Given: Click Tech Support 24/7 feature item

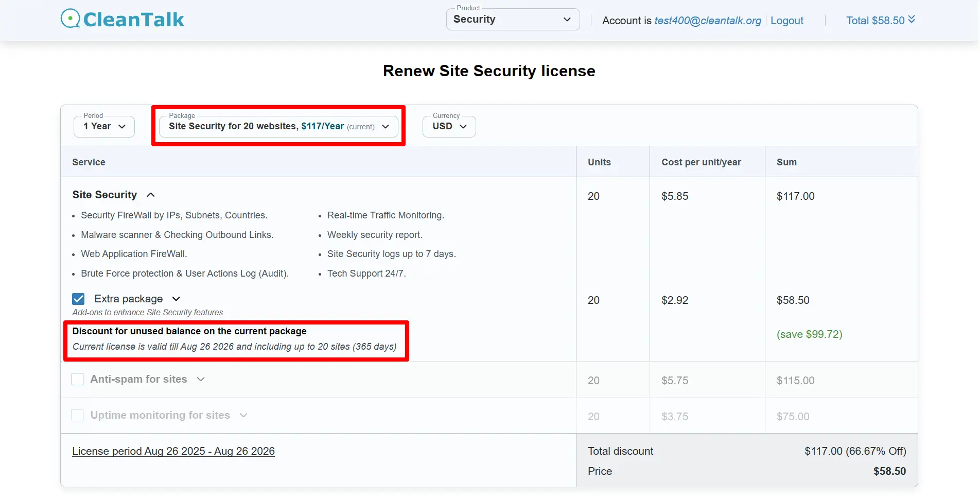Looking at the screenshot, I should [x=366, y=273].
